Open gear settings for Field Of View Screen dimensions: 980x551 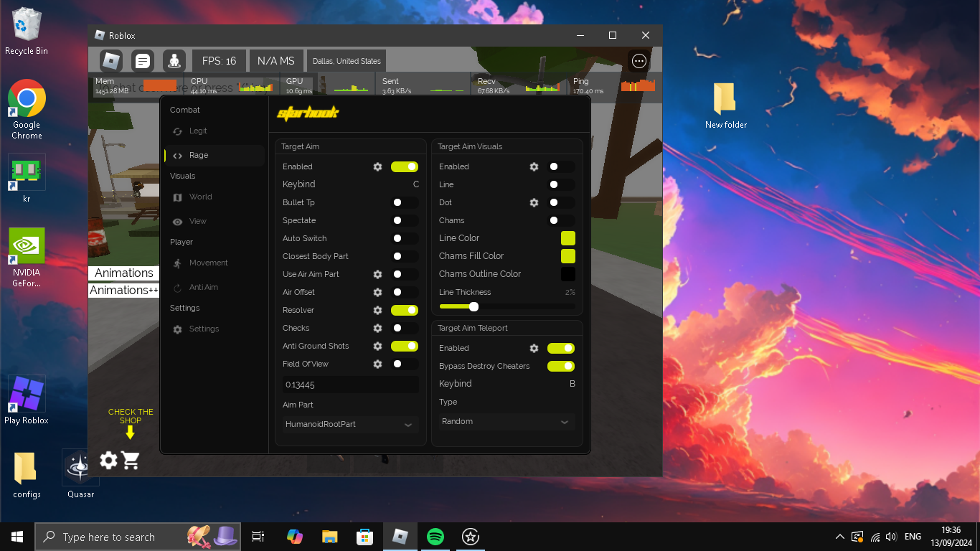click(377, 364)
